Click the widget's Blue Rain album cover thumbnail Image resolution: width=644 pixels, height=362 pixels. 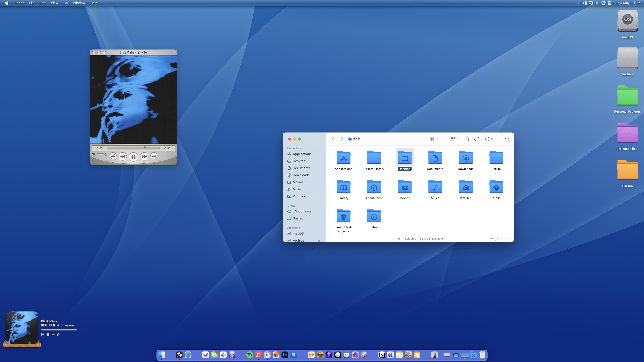(x=22, y=327)
